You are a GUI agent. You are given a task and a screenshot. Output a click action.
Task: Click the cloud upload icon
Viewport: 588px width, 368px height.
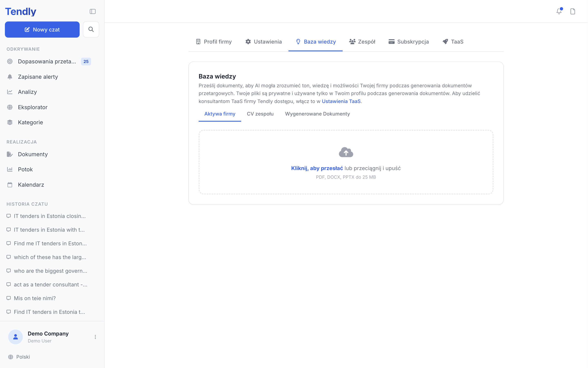click(x=346, y=152)
